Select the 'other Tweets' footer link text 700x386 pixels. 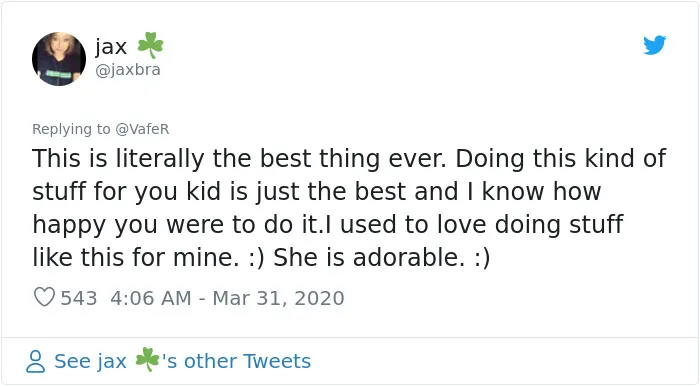click(x=247, y=361)
